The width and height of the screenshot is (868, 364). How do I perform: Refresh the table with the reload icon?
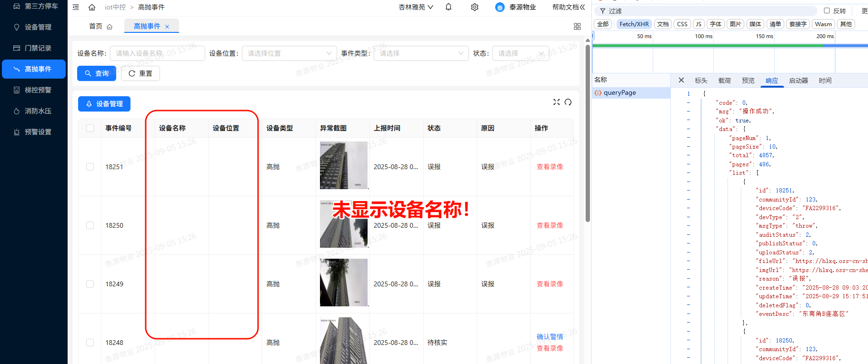point(568,102)
